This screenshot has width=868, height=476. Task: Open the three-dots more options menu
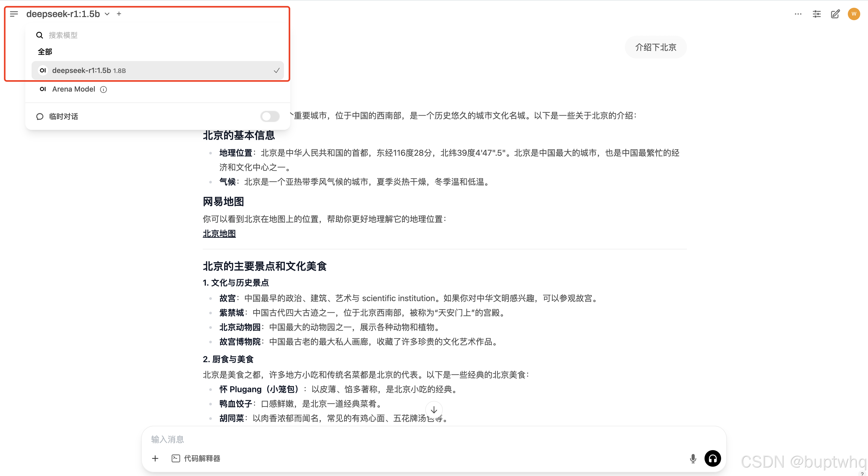pos(798,14)
